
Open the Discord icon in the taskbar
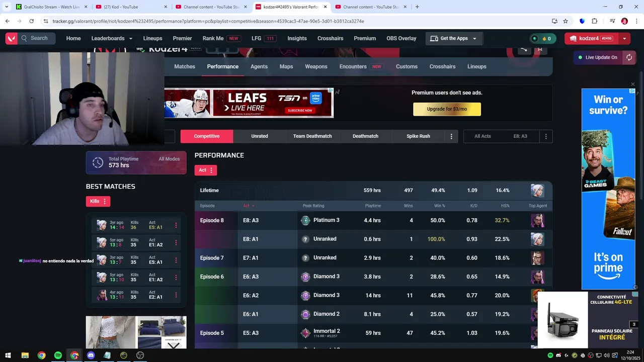click(91, 355)
